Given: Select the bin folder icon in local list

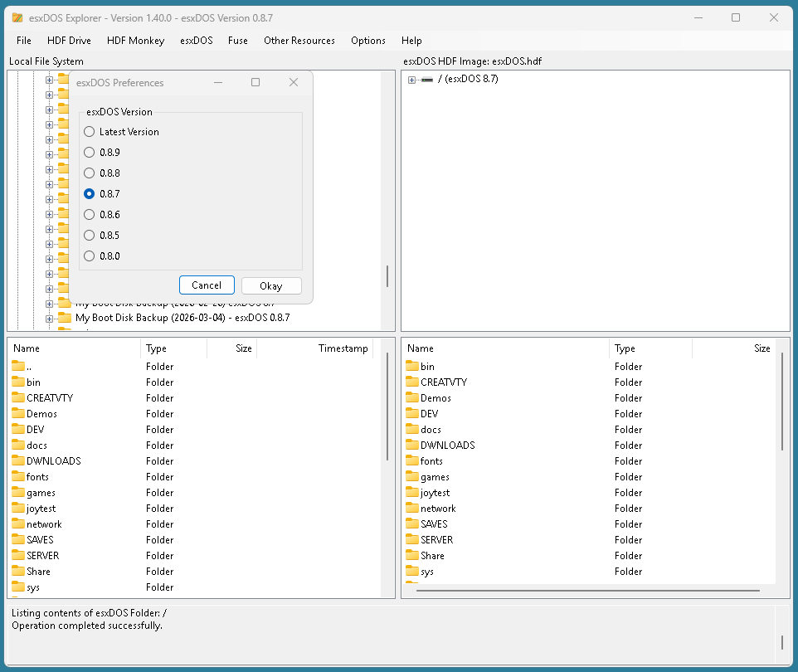Looking at the screenshot, I should (x=18, y=382).
